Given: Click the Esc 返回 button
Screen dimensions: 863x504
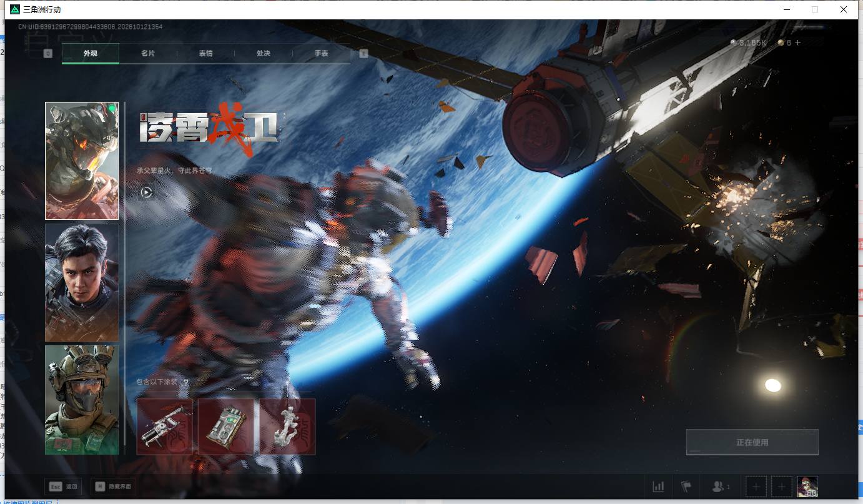Looking at the screenshot, I should pyautogui.click(x=64, y=487).
